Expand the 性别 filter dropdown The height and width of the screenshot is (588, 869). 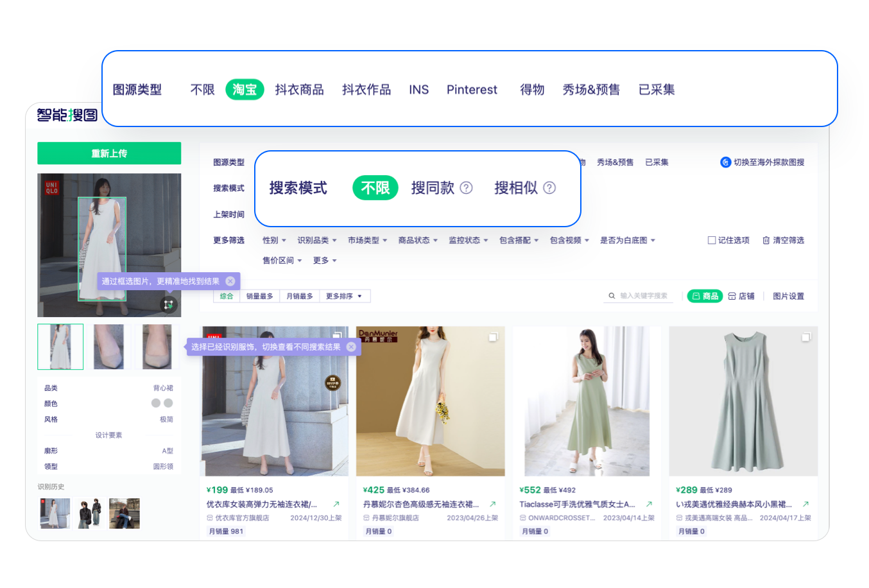(274, 240)
